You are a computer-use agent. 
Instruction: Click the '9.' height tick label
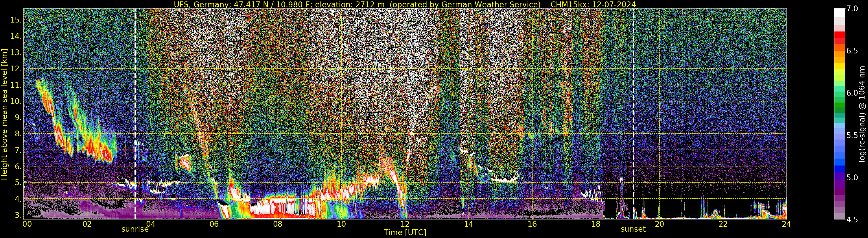[18, 118]
